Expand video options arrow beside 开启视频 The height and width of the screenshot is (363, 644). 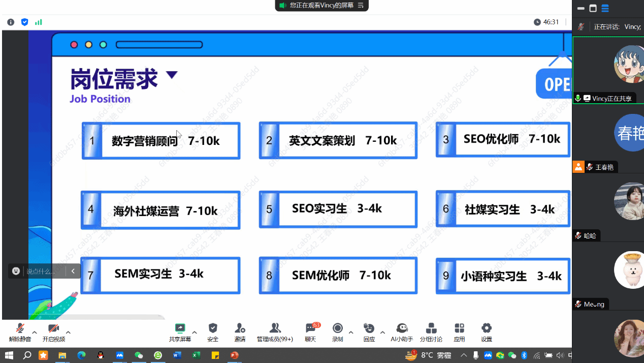point(68,332)
